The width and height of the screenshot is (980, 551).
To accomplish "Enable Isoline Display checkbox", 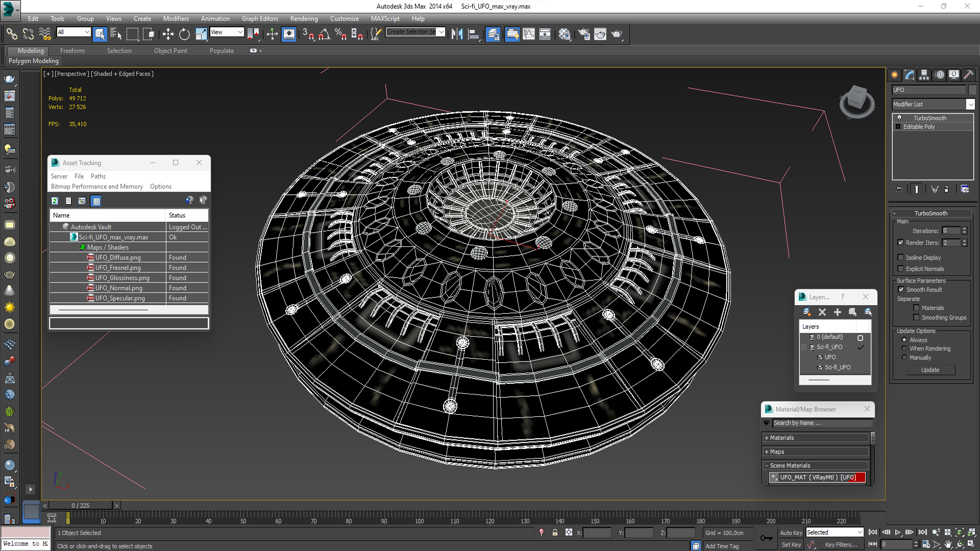I will click(x=900, y=257).
